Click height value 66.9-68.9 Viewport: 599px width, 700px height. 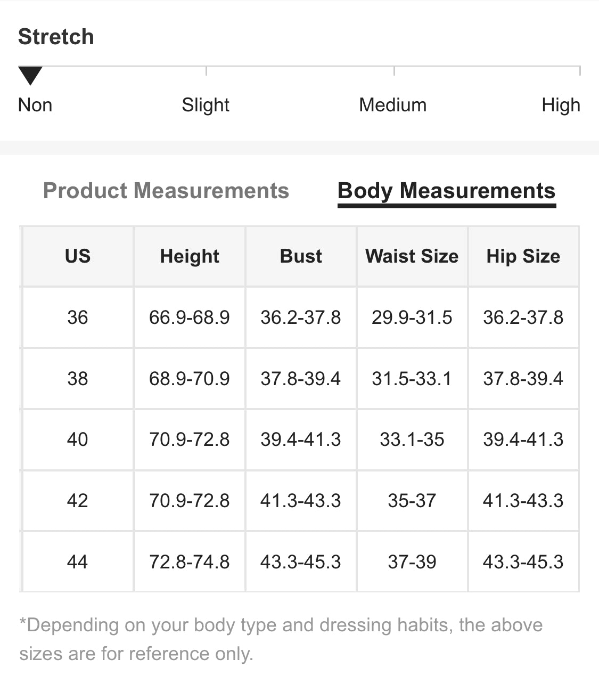(x=190, y=318)
